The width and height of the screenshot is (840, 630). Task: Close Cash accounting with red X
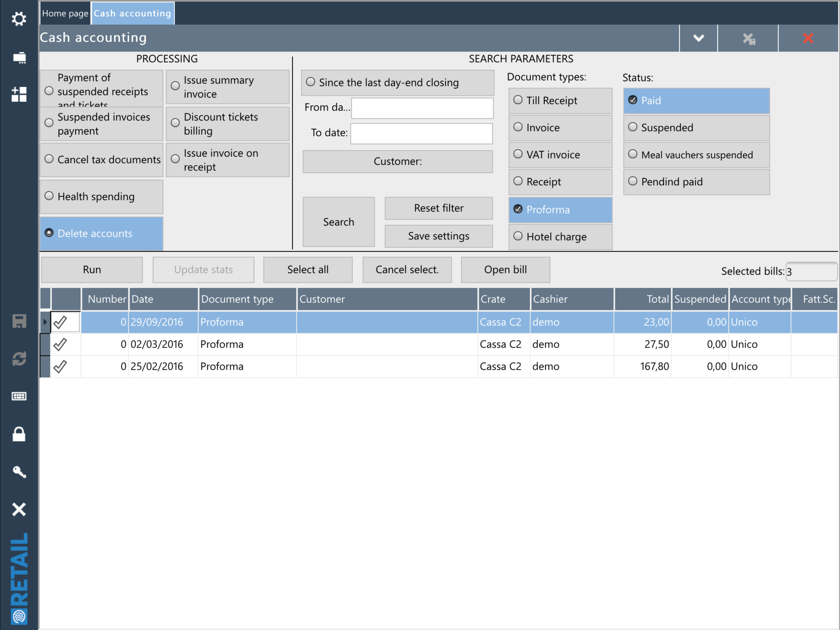[808, 38]
